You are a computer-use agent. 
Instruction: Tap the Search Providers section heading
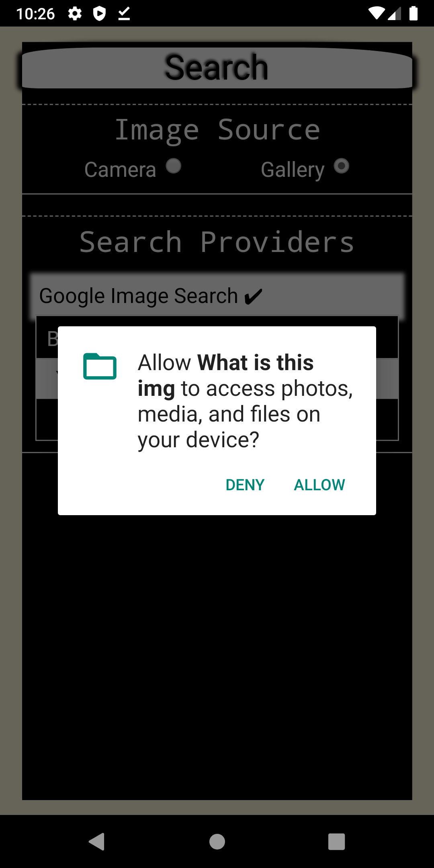[x=217, y=242]
